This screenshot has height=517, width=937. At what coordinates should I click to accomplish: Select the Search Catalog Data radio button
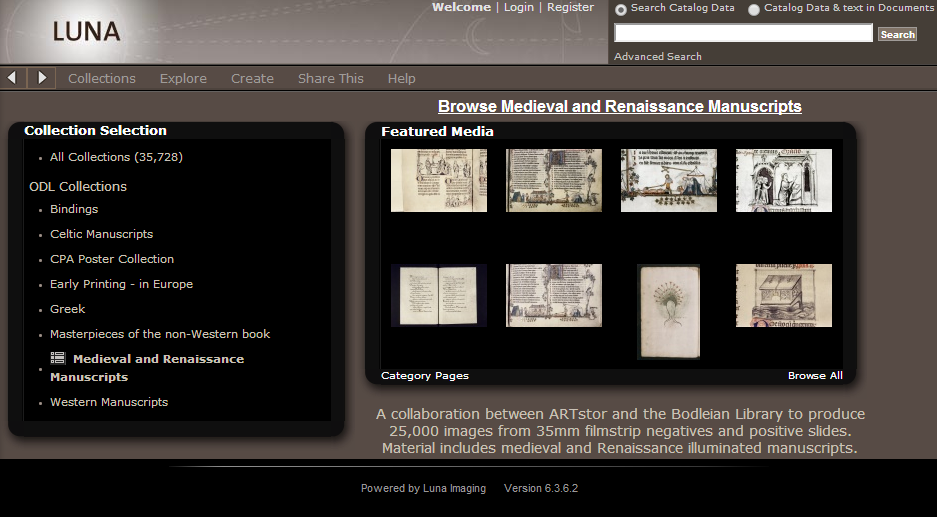[x=621, y=10]
